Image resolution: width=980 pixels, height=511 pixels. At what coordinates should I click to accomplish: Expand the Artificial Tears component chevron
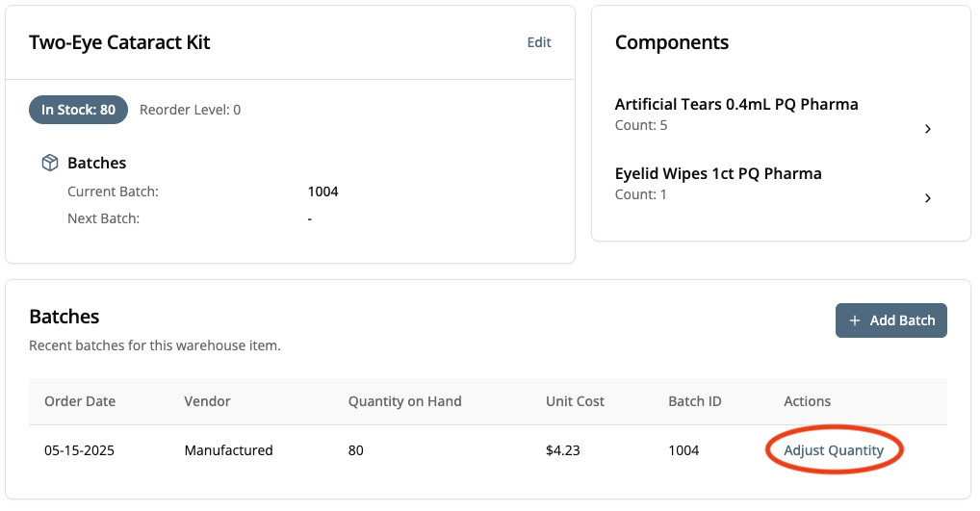pyautogui.click(x=927, y=129)
